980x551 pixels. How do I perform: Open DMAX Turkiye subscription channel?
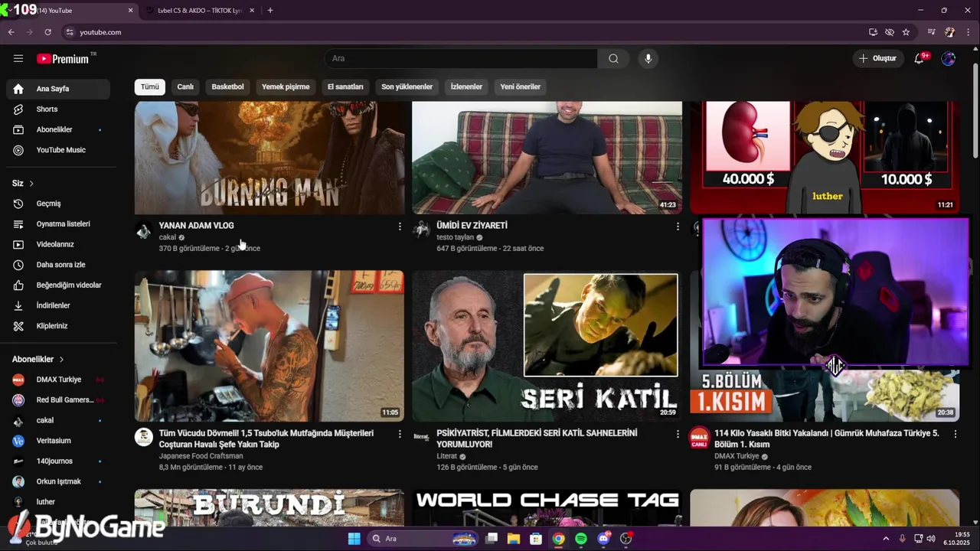(x=58, y=380)
